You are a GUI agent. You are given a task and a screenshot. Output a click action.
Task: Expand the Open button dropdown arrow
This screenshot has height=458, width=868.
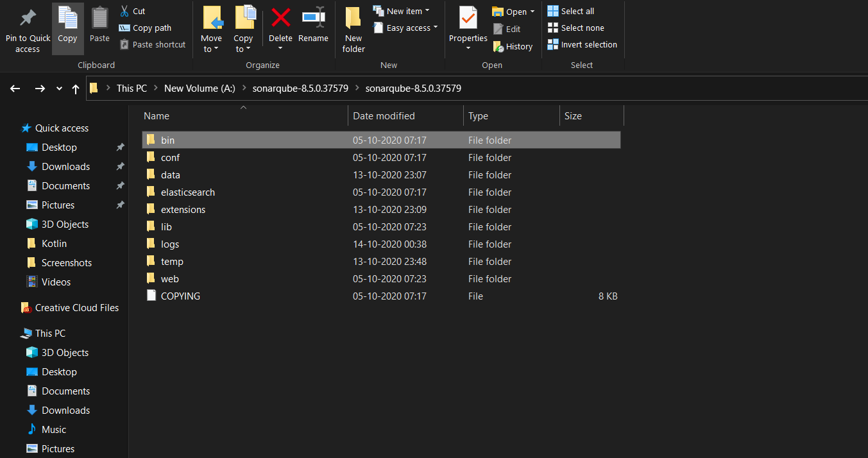[x=532, y=12]
